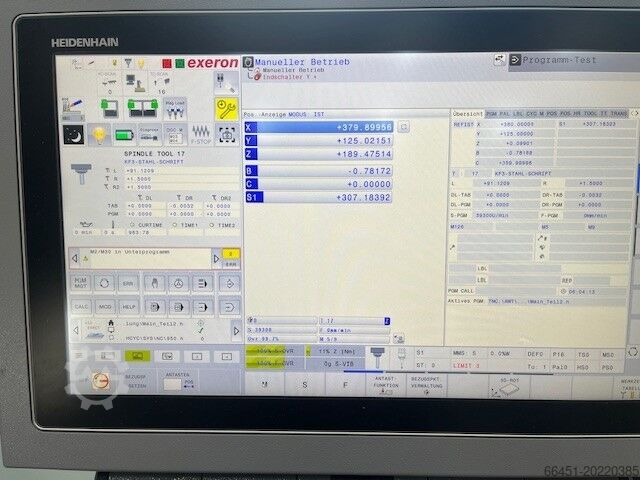Switch on the light bulb lamp icon

[x=100, y=134]
